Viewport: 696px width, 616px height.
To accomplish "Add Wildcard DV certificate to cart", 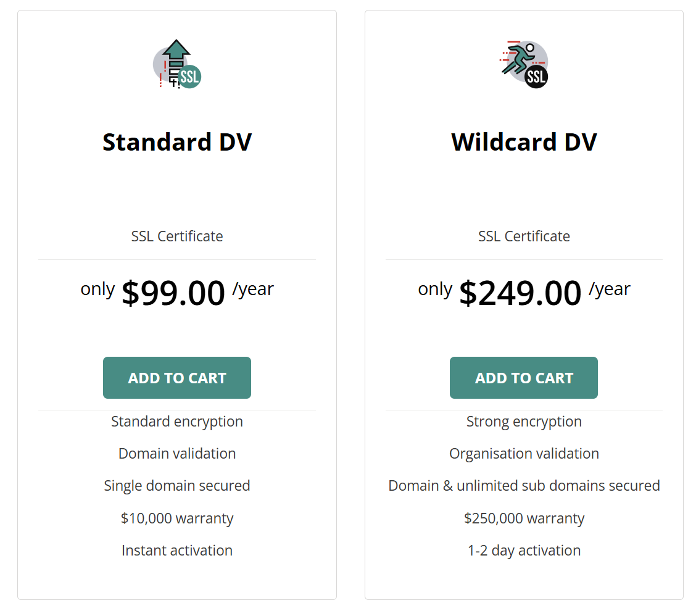I will 524,378.
